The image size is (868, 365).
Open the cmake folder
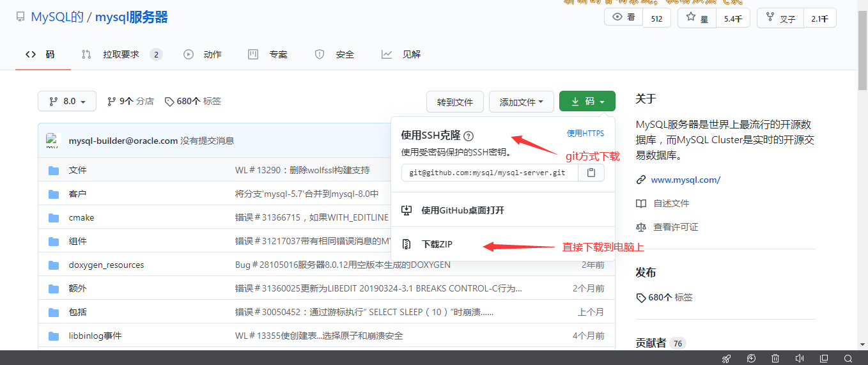tap(81, 217)
